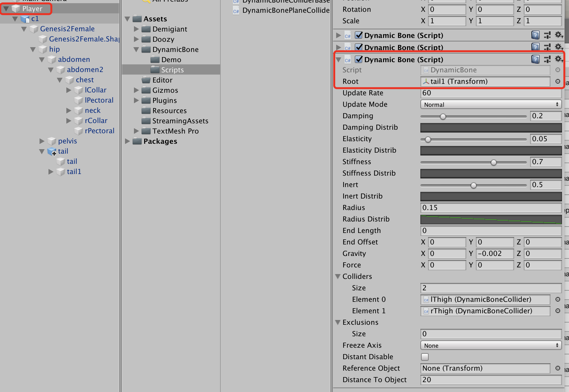
Task: Collapse the Exclusions section in the inspector
Action: click(x=338, y=322)
